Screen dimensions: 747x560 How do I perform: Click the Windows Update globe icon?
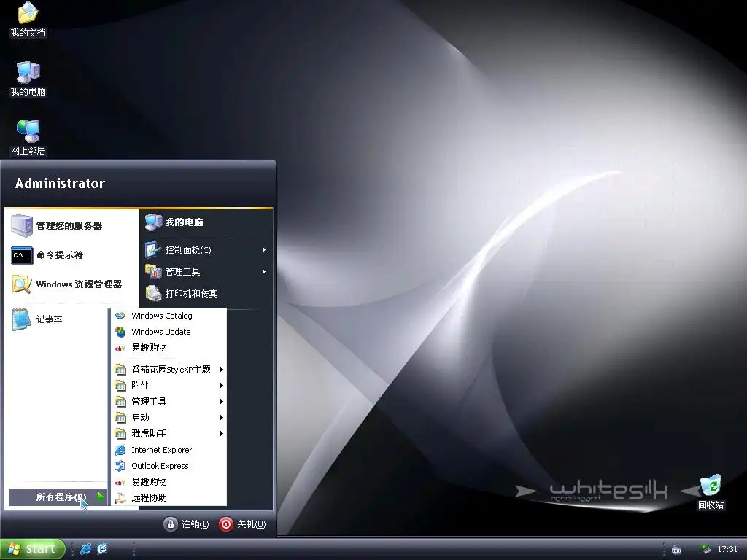[120, 332]
